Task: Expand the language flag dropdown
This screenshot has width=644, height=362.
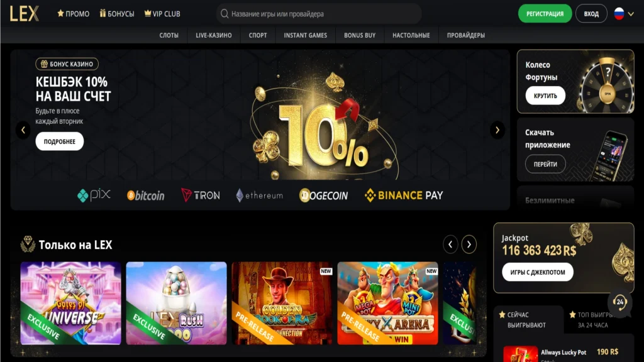Action: [624, 14]
